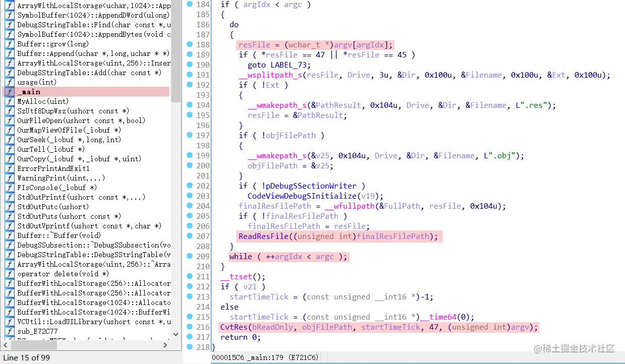Screen dimensions: 625x364
Task: Click the f icon next to usage(int)
Action: coord(9,82)
